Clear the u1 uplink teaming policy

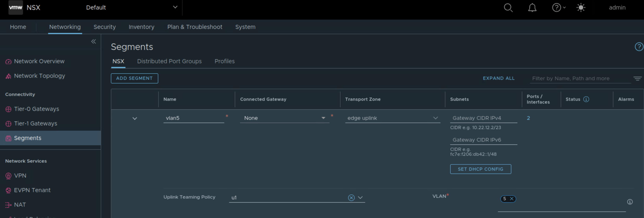(351, 198)
